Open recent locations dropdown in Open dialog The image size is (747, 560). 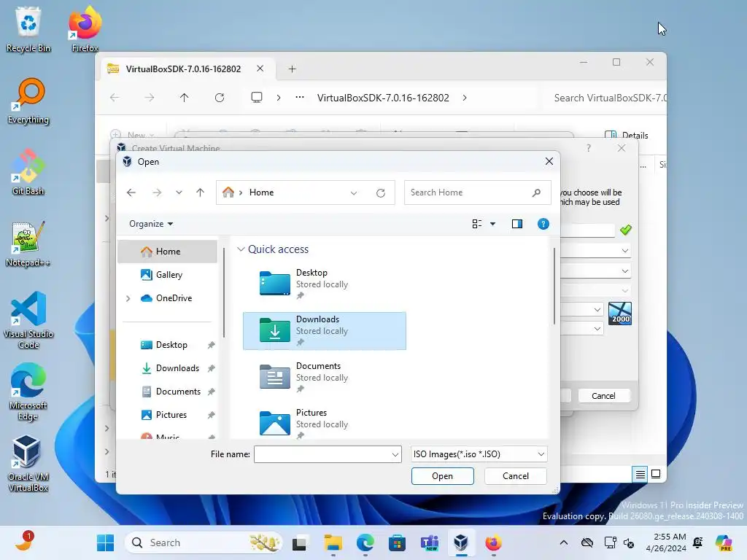point(179,192)
